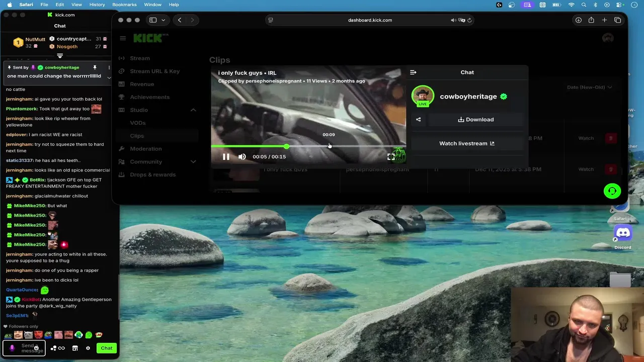Click the chat points bubbles icon
The width and height of the screenshot is (644, 362).
53,348
